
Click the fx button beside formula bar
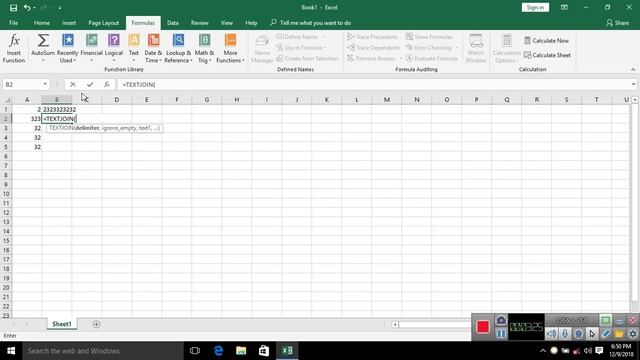107,84
